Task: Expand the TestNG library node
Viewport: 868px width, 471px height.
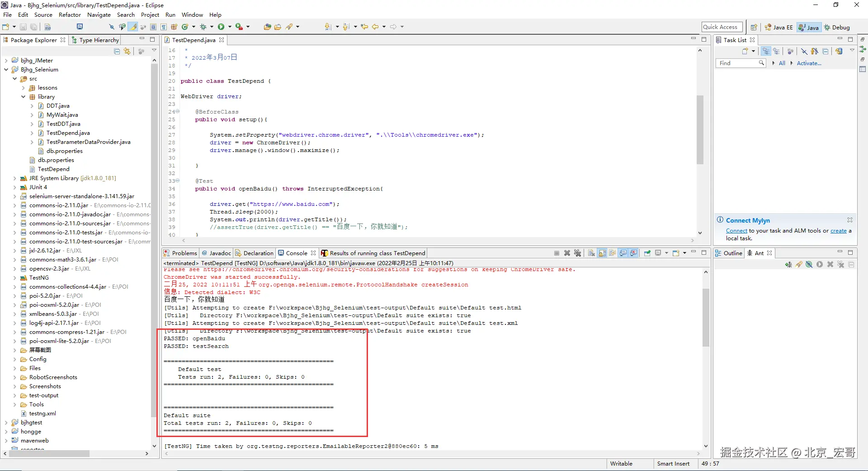Action: click(x=14, y=277)
